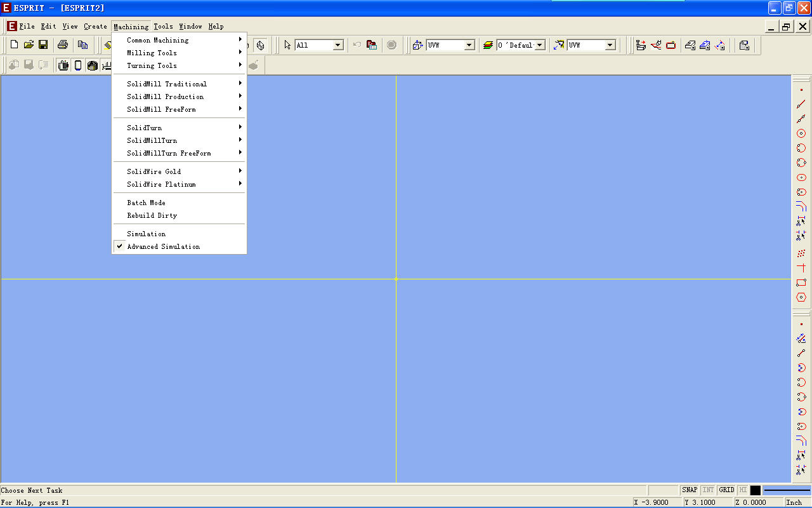Click the Inch unit indicator
Image resolution: width=812 pixels, height=508 pixels.
pos(797,502)
